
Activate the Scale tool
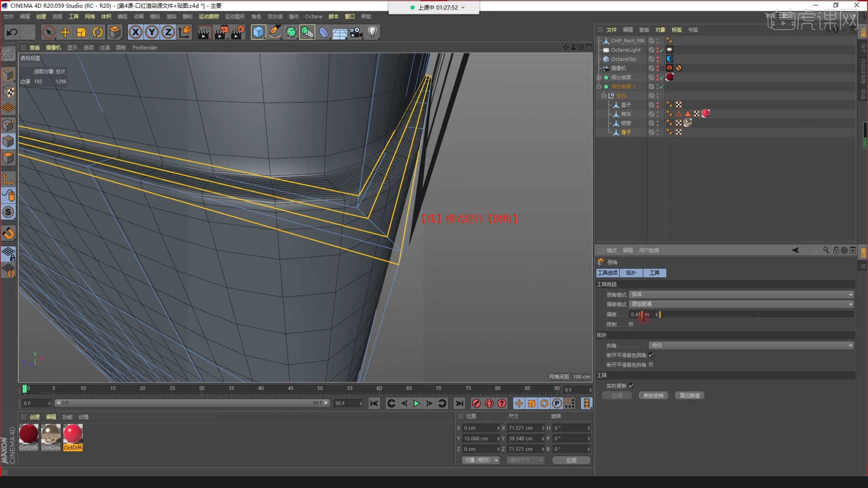point(81,32)
